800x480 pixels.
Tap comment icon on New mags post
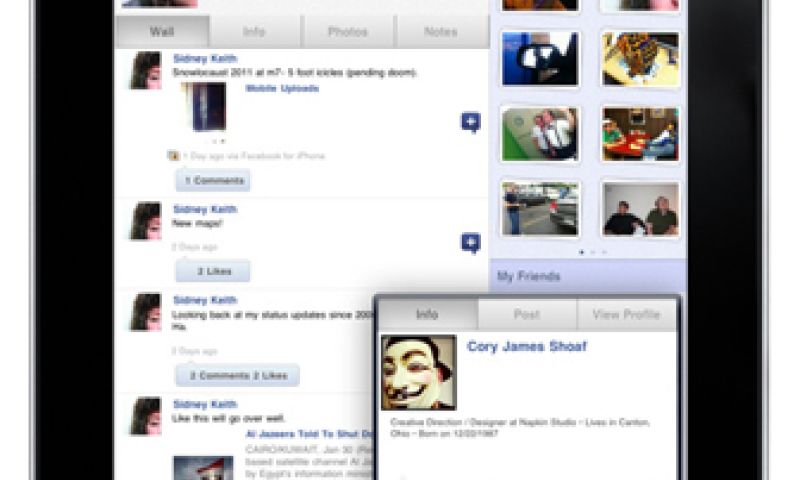(471, 243)
